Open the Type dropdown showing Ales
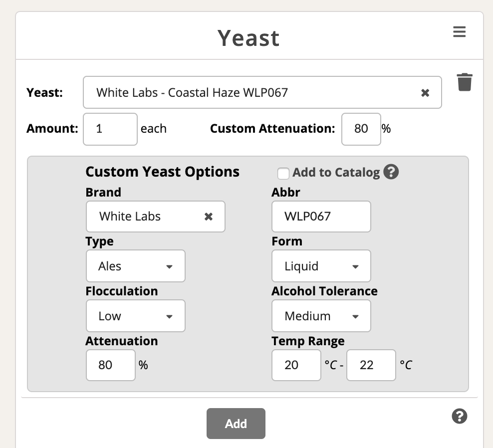This screenshot has width=493, height=448. (136, 266)
